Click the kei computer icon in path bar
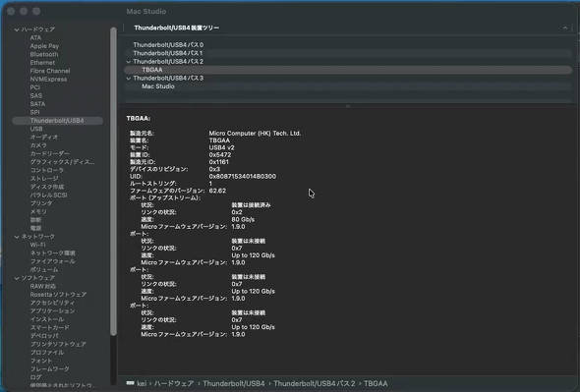The width and height of the screenshot is (580, 392). point(130,383)
